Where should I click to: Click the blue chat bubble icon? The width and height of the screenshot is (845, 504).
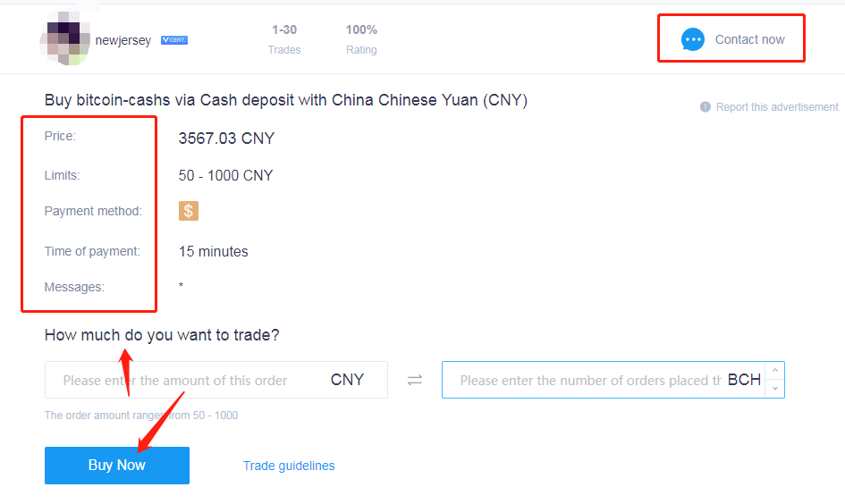692,39
